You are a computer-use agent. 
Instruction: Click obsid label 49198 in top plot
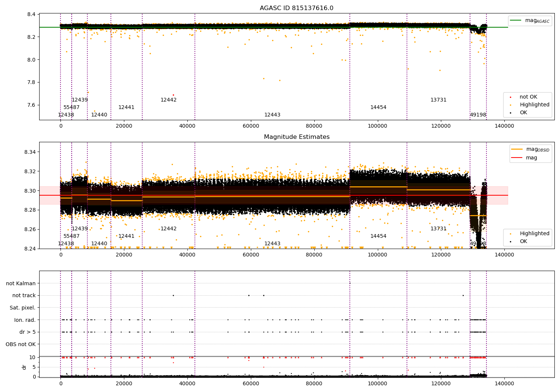coord(478,115)
